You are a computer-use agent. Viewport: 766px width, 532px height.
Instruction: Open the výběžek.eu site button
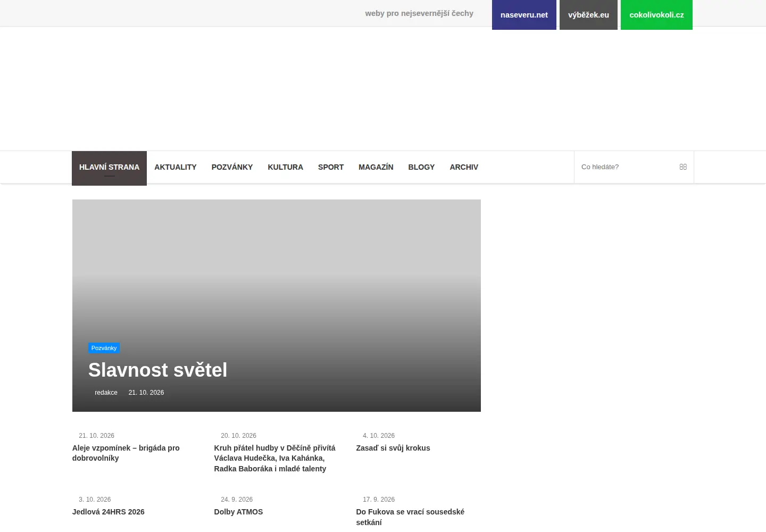[x=588, y=15]
